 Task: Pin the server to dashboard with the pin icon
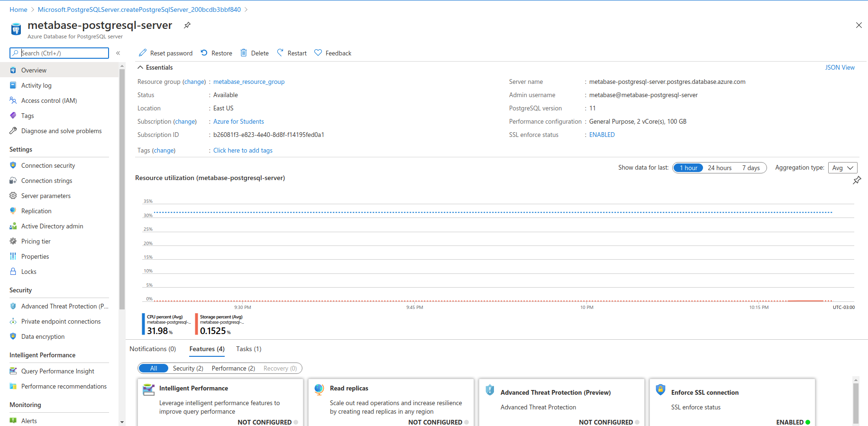pos(187,25)
